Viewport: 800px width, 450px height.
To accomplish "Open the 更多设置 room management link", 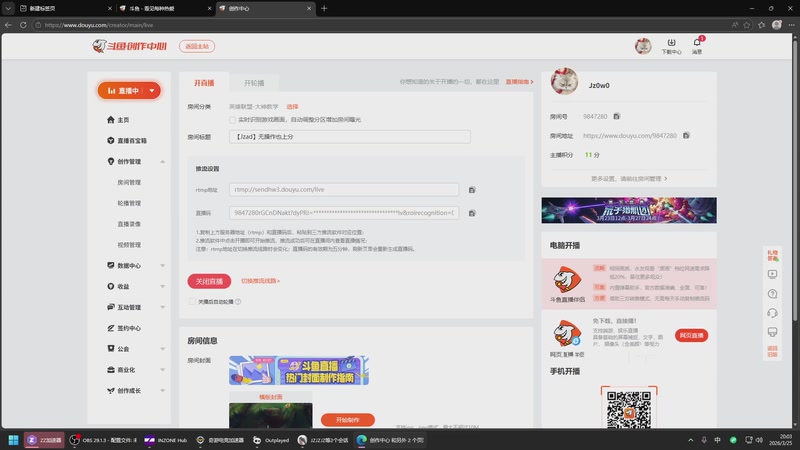I will [629, 179].
